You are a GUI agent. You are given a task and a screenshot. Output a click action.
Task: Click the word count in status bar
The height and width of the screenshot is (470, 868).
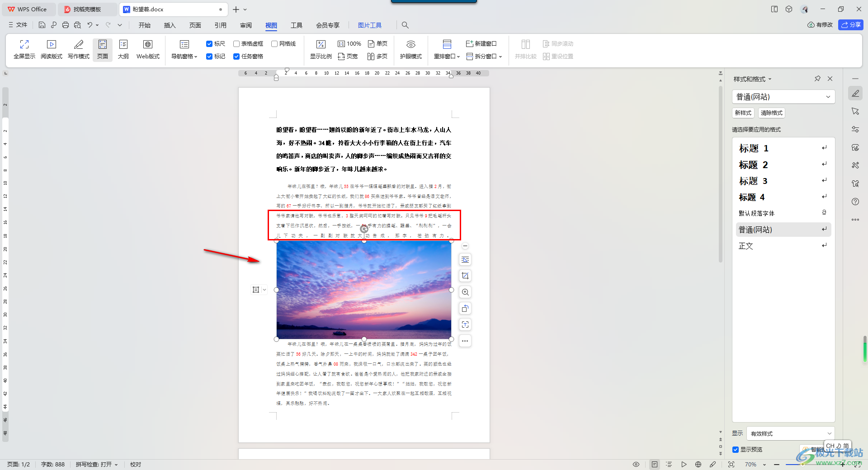(53, 465)
